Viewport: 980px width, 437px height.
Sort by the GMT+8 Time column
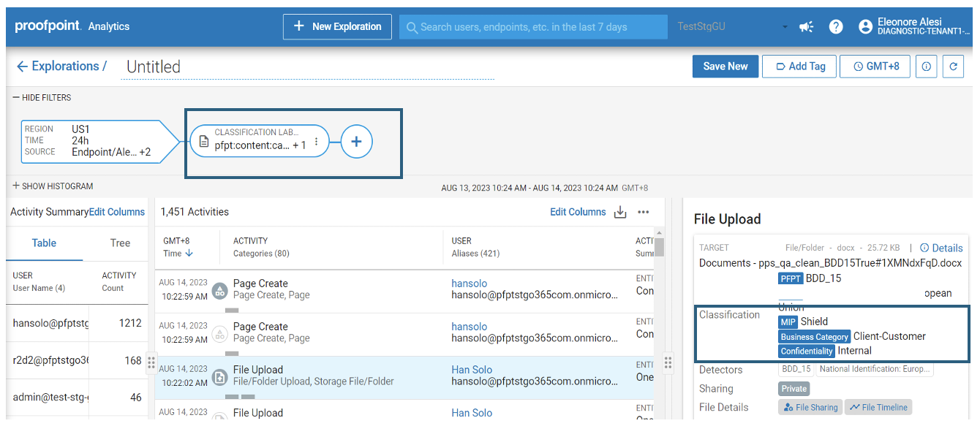[178, 254]
